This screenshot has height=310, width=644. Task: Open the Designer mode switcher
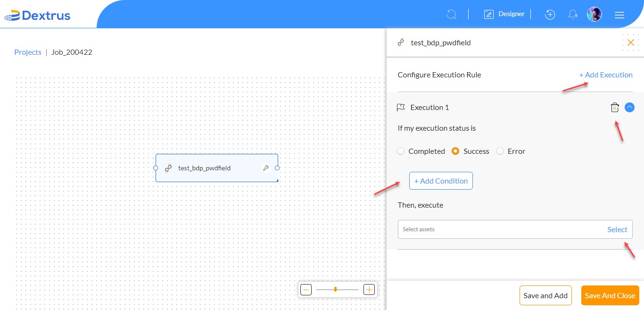point(504,14)
